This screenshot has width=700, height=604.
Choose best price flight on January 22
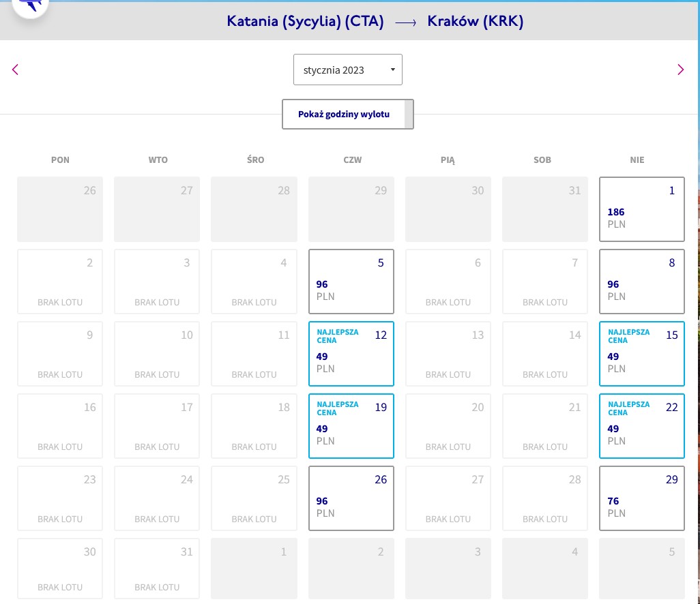point(641,426)
